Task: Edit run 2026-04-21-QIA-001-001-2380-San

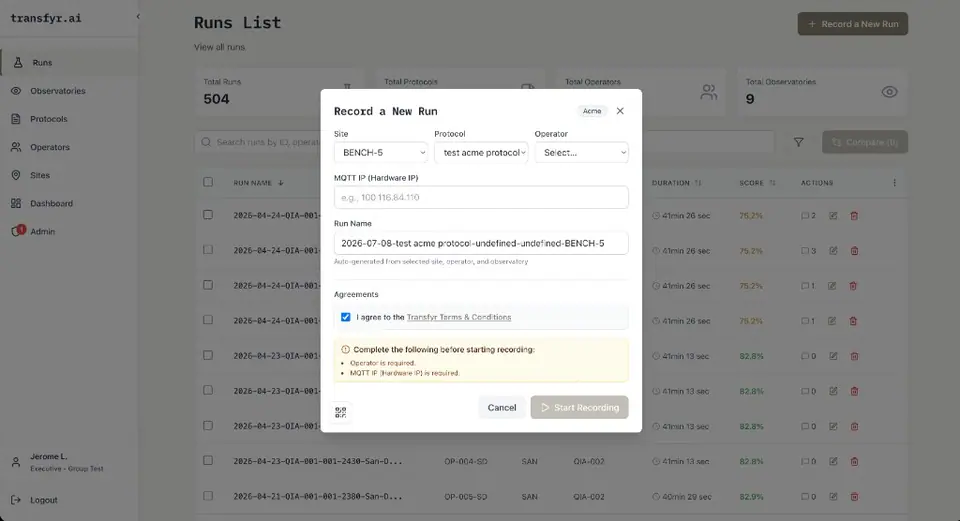Action: [833, 497]
